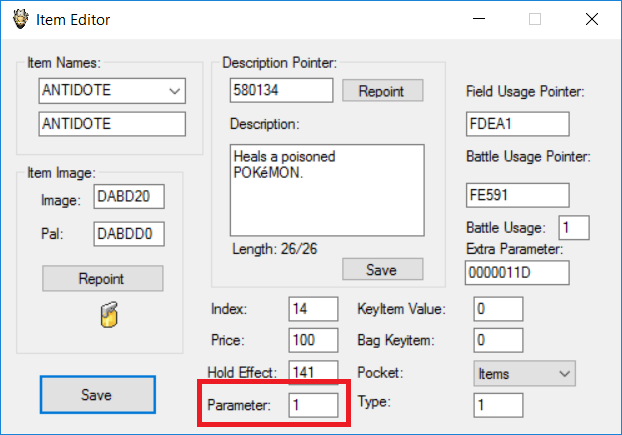Minimize the Item Editor window
This screenshot has height=435, width=622.
(x=479, y=19)
